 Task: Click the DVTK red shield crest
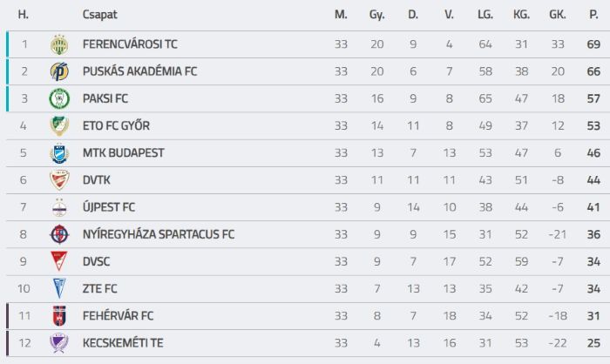point(59,180)
